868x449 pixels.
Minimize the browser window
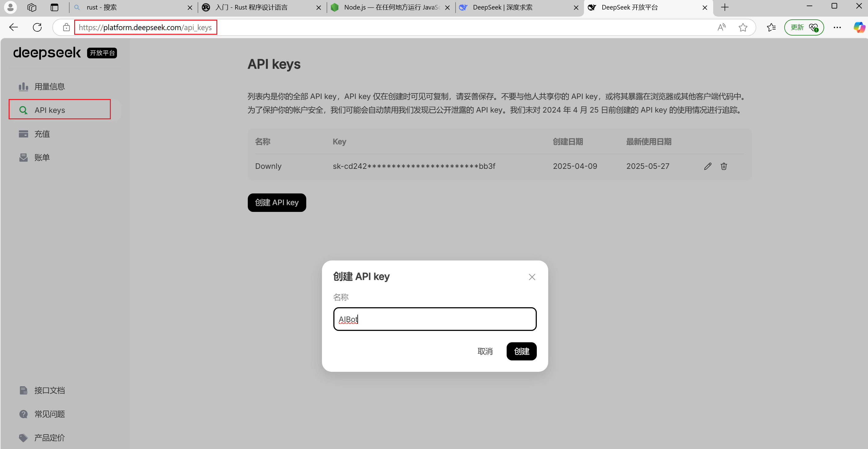tap(810, 6)
